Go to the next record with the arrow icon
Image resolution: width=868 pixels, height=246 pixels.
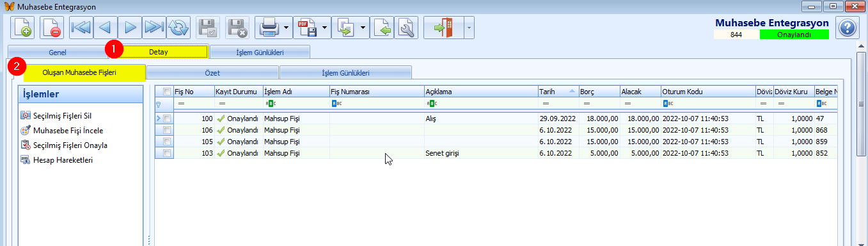(130, 28)
